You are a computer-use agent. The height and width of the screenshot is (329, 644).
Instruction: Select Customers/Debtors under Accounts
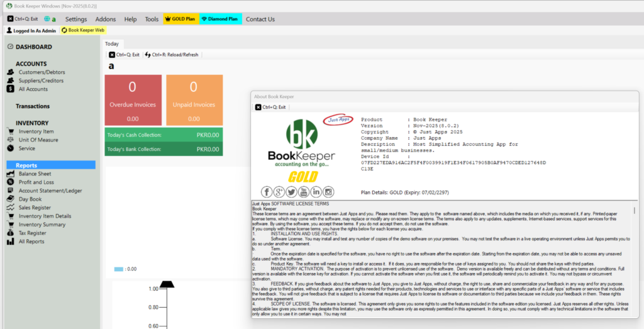coord(42,72)
